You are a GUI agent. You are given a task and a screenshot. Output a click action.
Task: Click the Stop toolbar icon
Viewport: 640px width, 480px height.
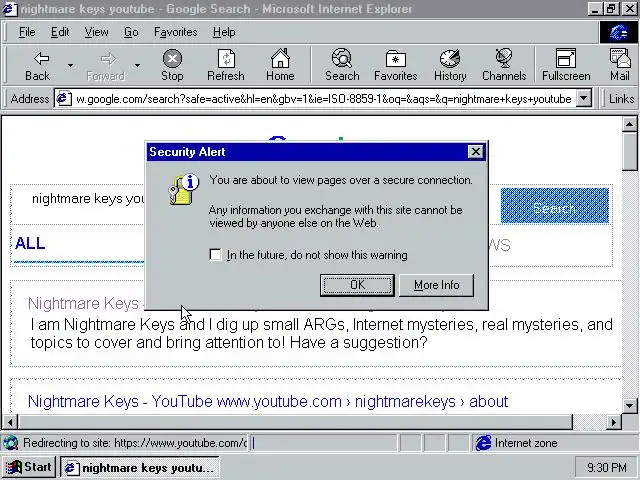pyautogui.click(x=172, y=65)
